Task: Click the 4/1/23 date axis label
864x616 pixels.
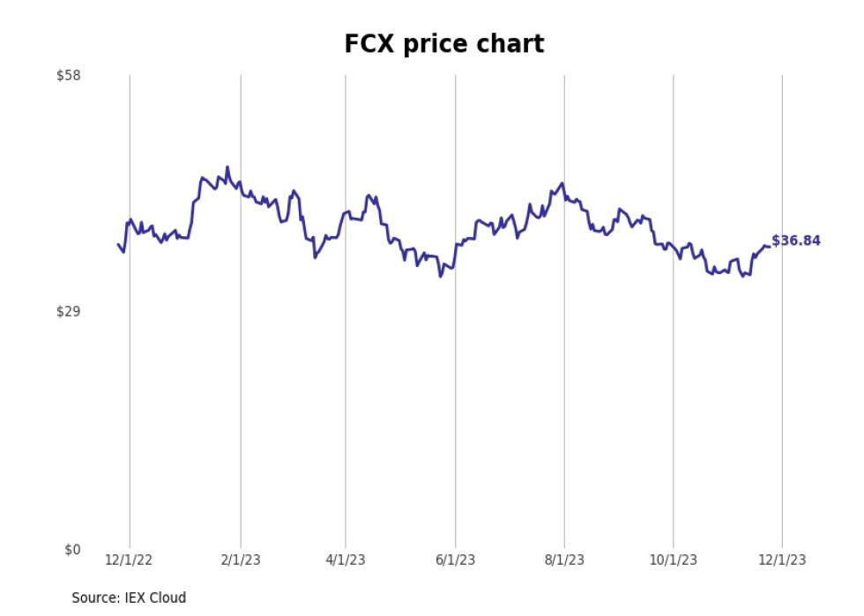Action: click(346, 560)
